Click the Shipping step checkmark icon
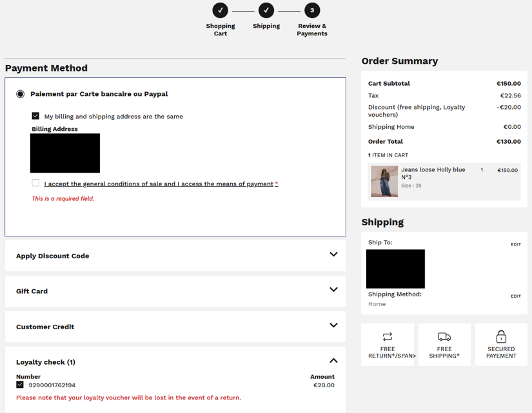The height and width of the screenshot is (413, 532). [266, 10]
